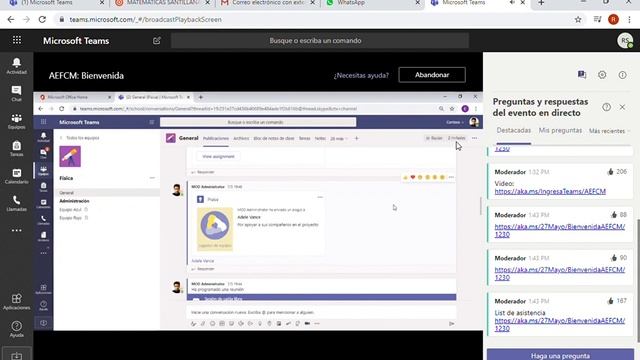Open the IngresaTeams/AEFCM video link
This screenshot has height=360, width=640.
[x=550, y=191]
